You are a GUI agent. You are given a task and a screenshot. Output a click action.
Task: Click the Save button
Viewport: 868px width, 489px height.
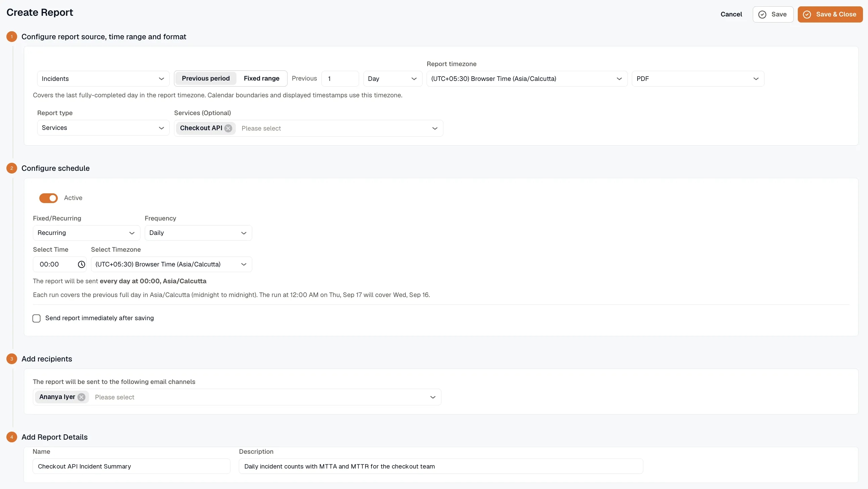click(x=773, y=14)
